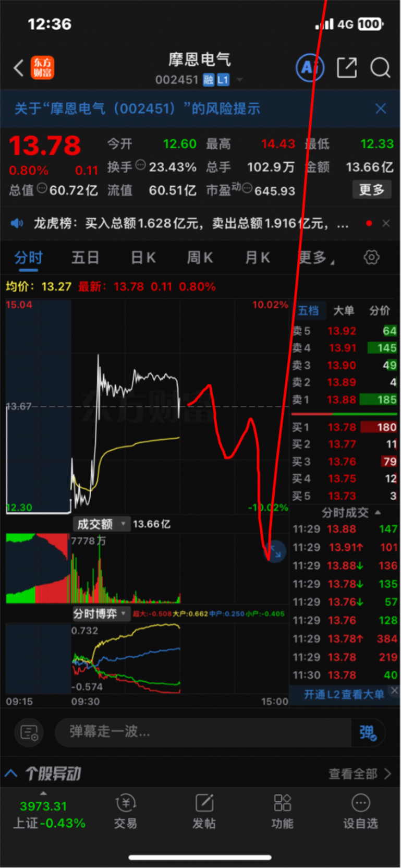The image size is (401, 868).
Task: Tap the 交易 trade icon
Action: pyautogui.click(x=126, y=812)
